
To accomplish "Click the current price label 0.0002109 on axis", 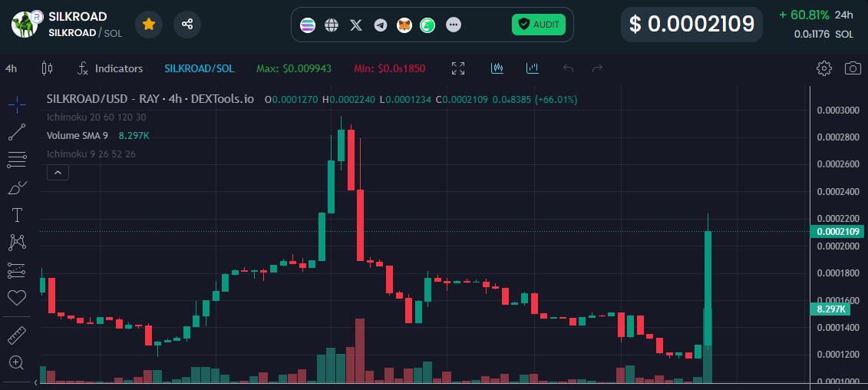I will 837,232.
